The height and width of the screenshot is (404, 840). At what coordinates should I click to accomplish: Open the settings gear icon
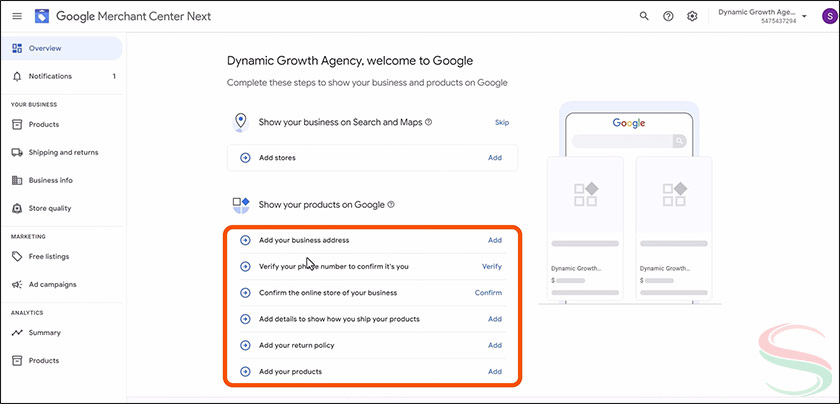coord(692,17)
